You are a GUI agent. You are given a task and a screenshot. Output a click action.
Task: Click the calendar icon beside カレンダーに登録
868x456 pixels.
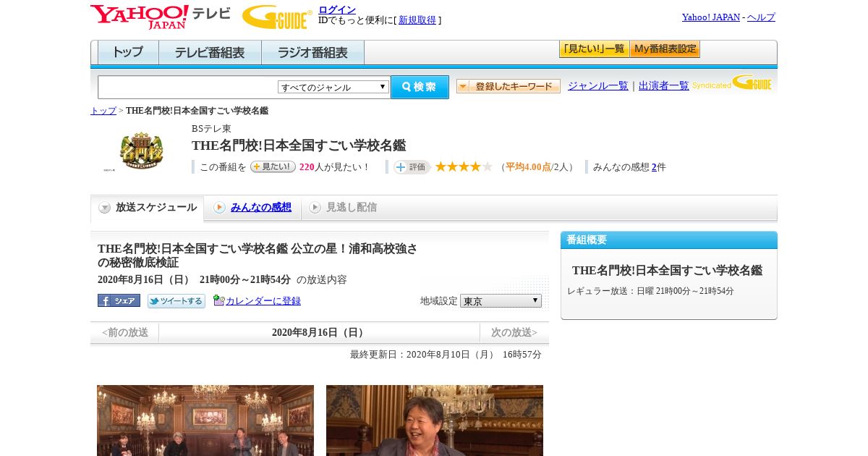219,300
